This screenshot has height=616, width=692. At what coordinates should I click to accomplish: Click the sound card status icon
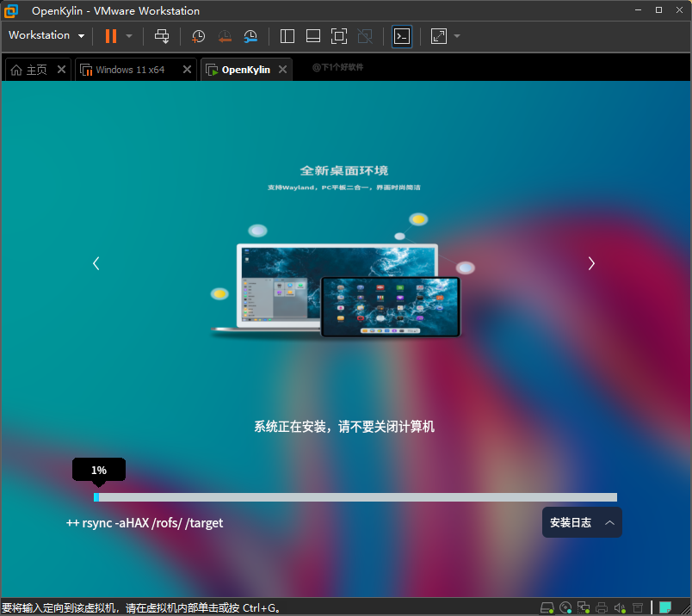click(x=620, y=607)
